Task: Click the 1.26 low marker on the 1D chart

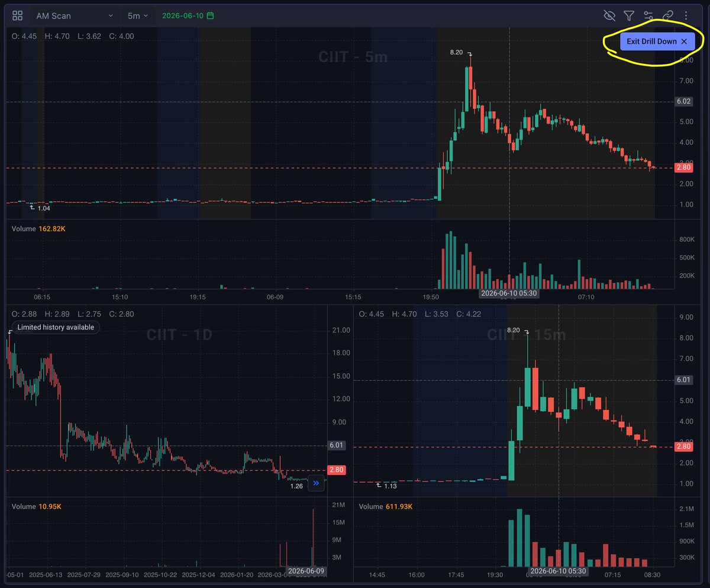Action: point(297,486)
